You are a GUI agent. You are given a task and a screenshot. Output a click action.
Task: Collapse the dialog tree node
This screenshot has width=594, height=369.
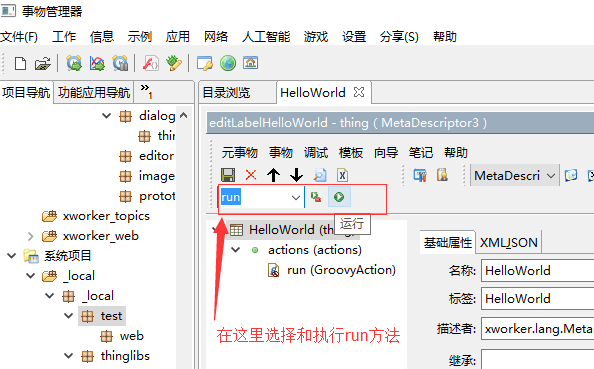coord(107,116)
